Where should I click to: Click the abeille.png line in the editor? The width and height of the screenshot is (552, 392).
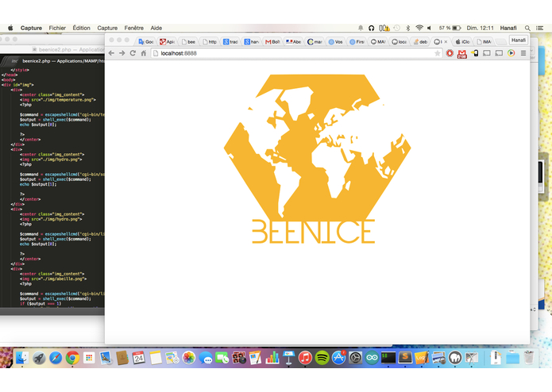coord(54,279)
